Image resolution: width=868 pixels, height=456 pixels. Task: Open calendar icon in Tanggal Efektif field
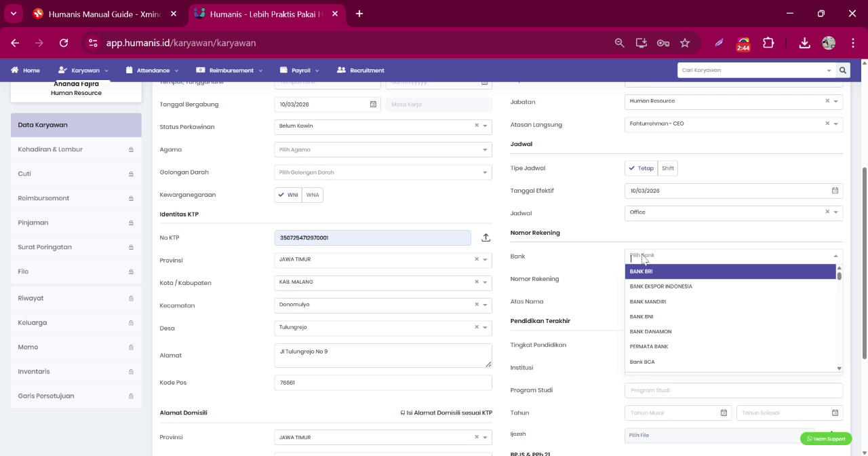835,191
